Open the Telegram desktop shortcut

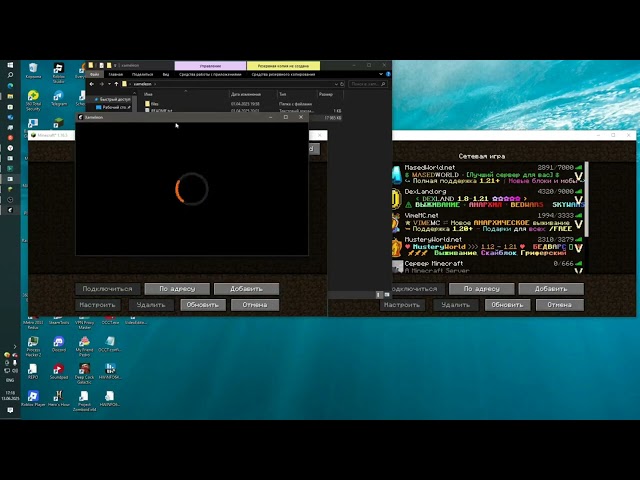point(58,98)
